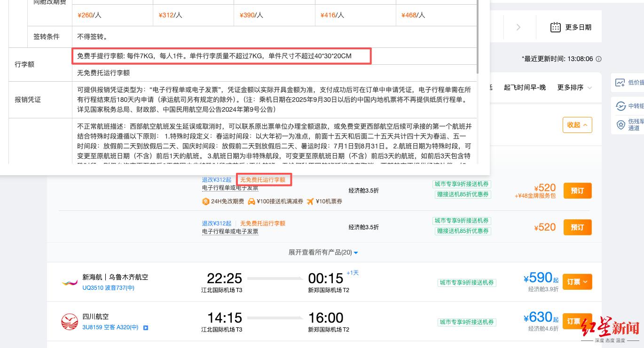The image size is (644, 348).
Task: Click the video icon next to 3U8159 空客 A320
Action: (146, 328)
